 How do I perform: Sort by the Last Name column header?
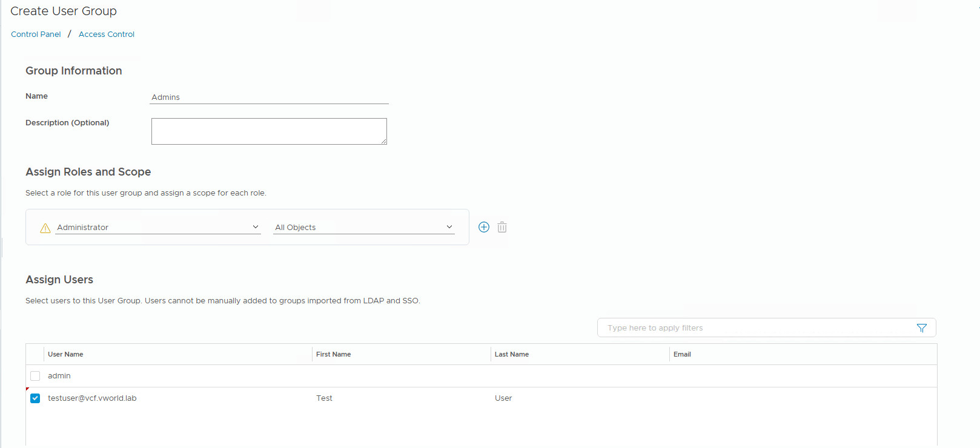click(511, 354)
